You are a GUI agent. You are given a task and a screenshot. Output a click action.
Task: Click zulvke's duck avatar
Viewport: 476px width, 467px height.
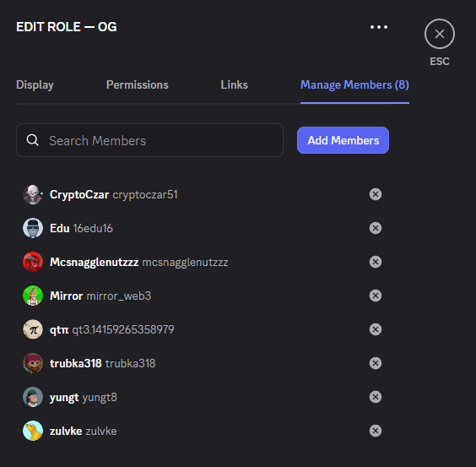click(x=33, y=431)
